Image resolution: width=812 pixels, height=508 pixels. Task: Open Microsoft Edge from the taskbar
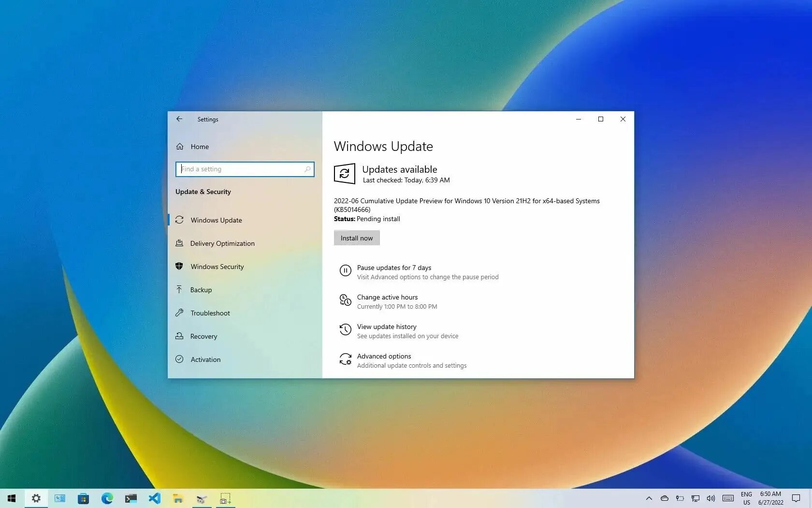[107, 498]
